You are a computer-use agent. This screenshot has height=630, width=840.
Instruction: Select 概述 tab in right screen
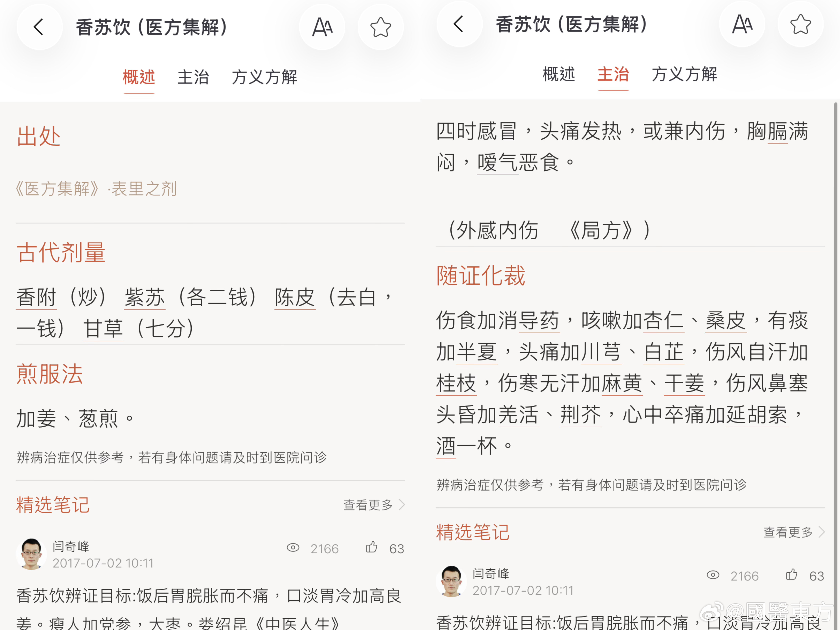tap(559, 74)
